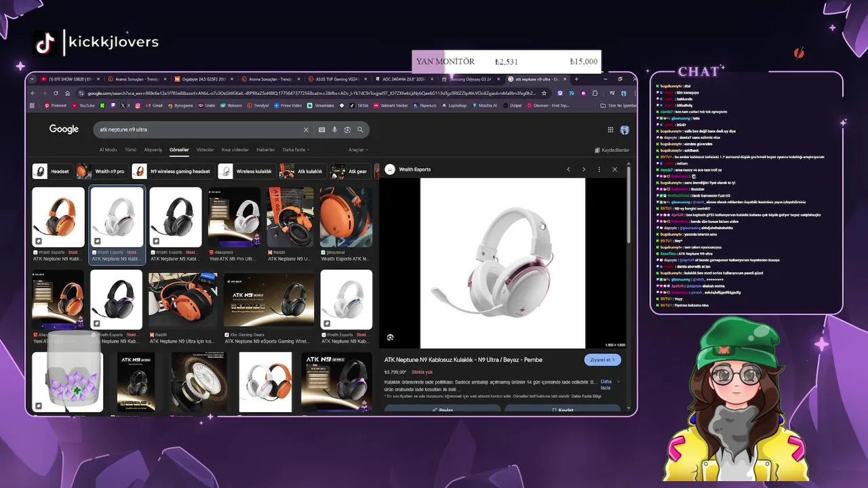This screenshot has width=868, height=488.
Task: Go to previous image in preview panel
Action: pyautogui.click(x=568, y=169)
